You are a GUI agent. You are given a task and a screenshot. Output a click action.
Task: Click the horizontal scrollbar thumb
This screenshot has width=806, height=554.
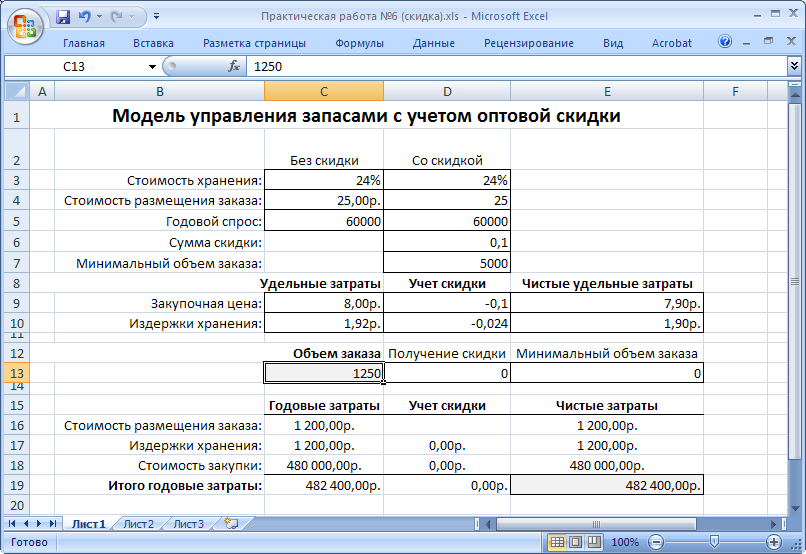596,524
